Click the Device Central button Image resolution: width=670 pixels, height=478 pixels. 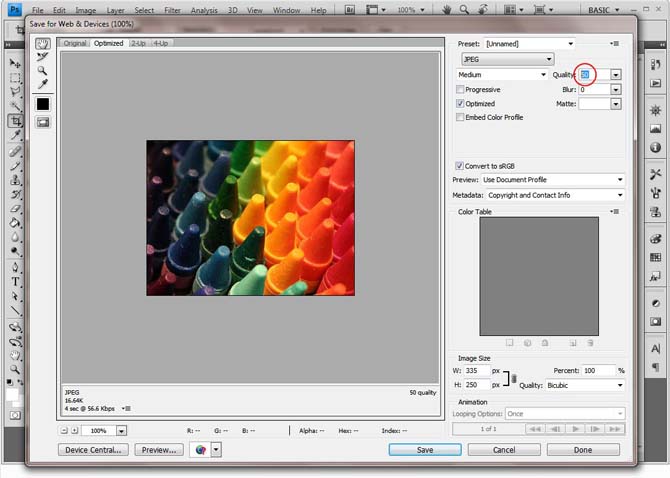pyautogui.click(x=93, y=450)
